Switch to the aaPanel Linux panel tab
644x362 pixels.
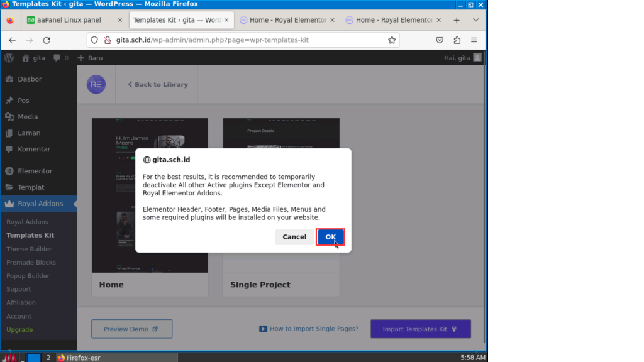coord(69,20)
